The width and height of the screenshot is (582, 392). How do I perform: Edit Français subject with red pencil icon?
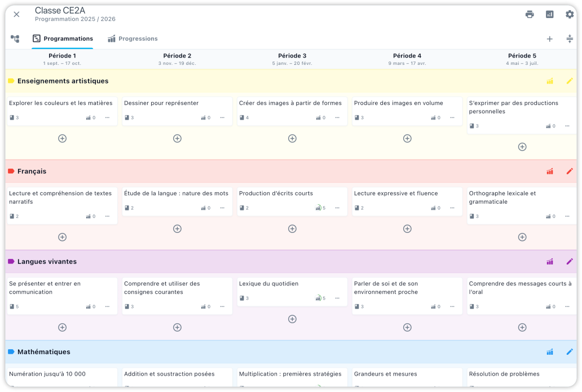(570, 171)
